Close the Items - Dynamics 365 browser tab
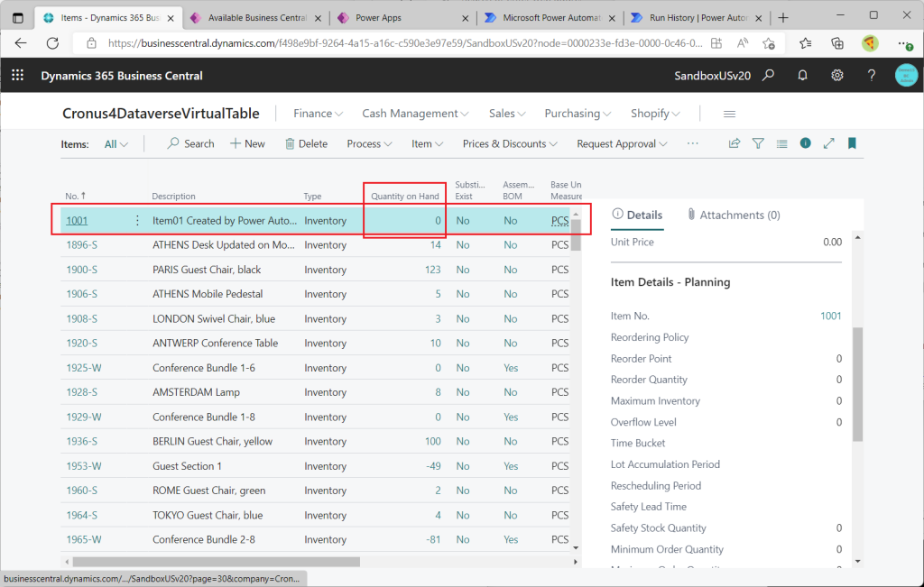 (171, 18)
